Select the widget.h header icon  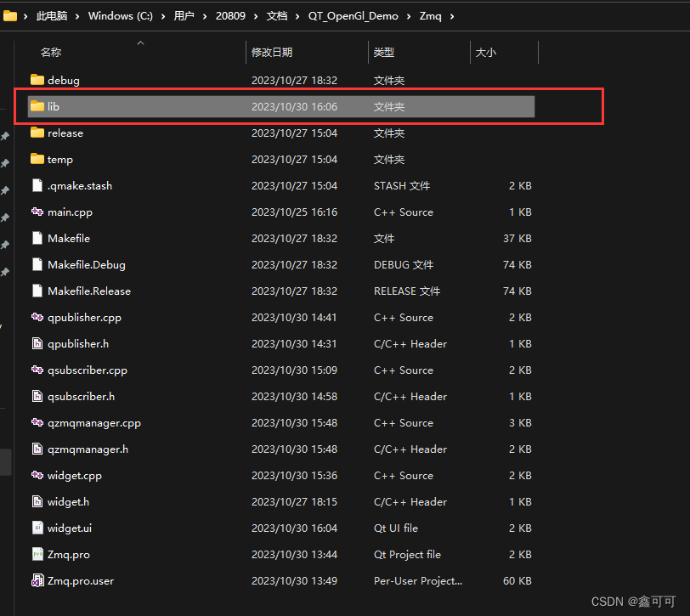(x=37, y=502)
